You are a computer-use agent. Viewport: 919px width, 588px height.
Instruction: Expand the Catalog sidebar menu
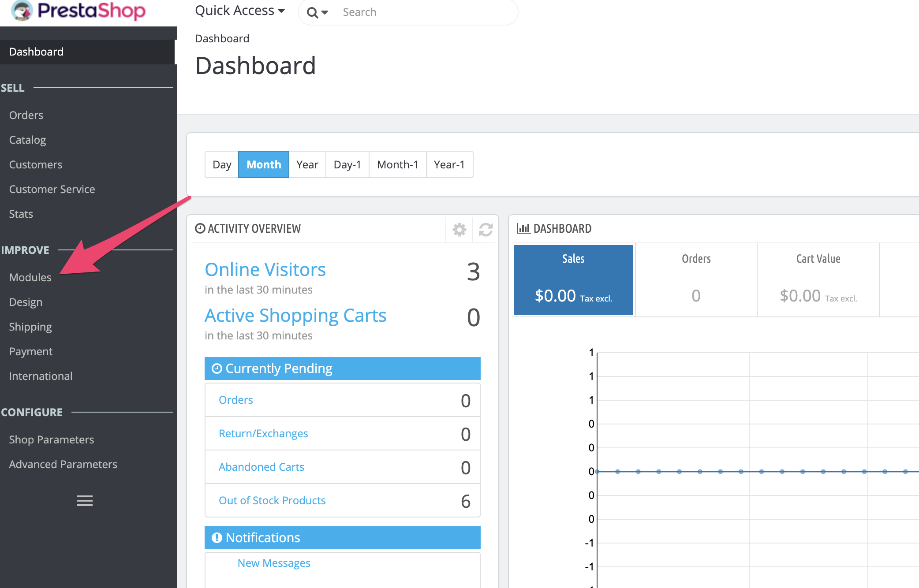click(27, 140)
